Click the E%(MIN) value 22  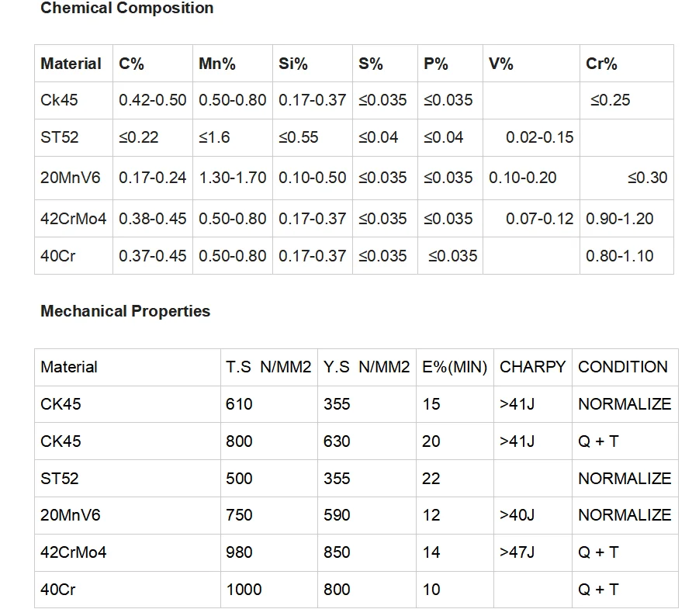click(x=431, y=479)
